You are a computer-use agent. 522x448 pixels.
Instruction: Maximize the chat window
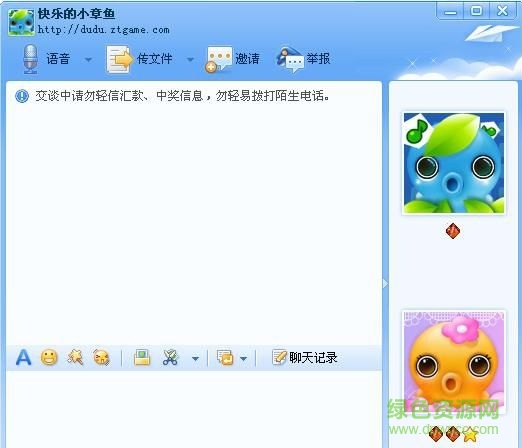tap(476, 11)
